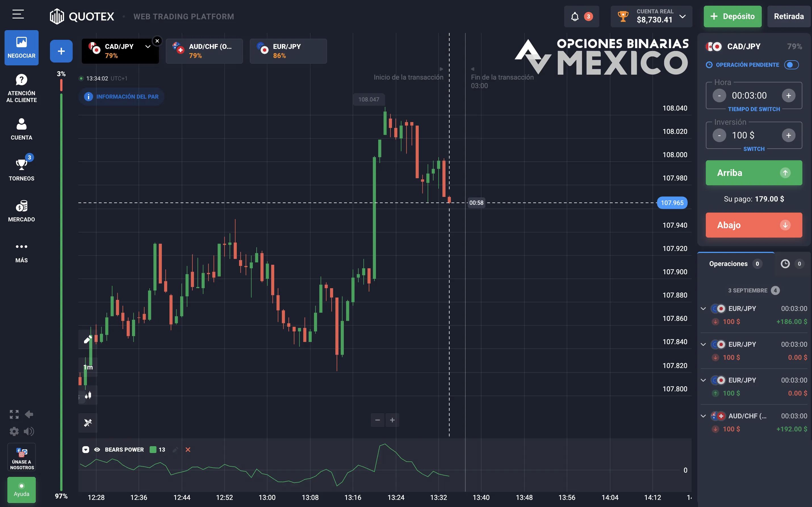Viewport: 812px width, 507px height.
Task: Change chart type candlestick icon
Action: 88,395
